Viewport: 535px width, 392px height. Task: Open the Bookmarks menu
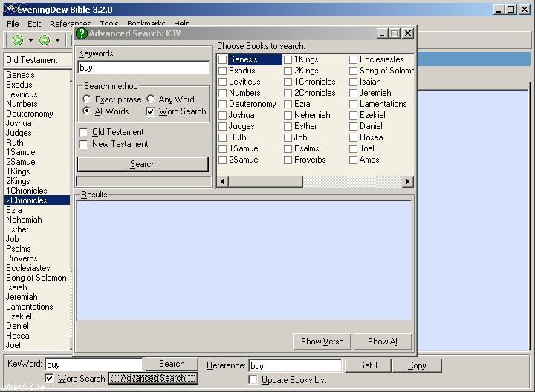point(146,23)
